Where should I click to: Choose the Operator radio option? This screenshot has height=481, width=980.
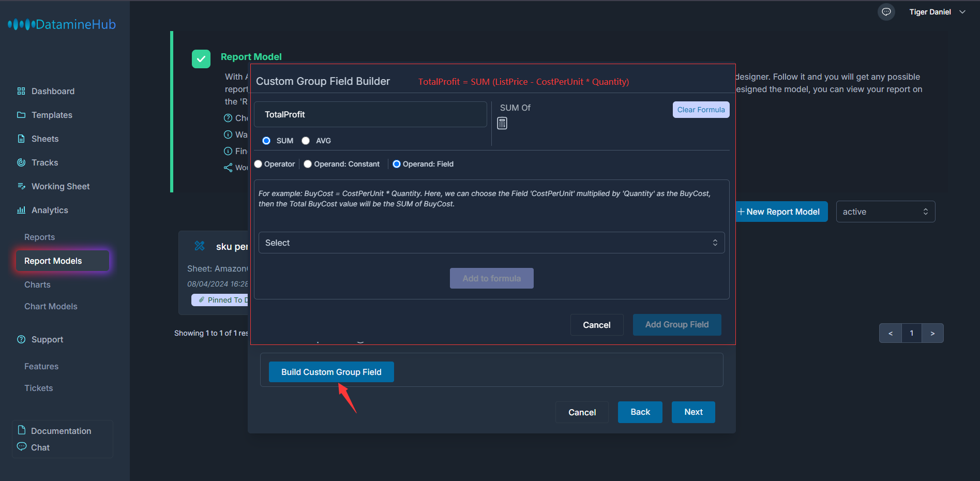(x=258, y=164)
